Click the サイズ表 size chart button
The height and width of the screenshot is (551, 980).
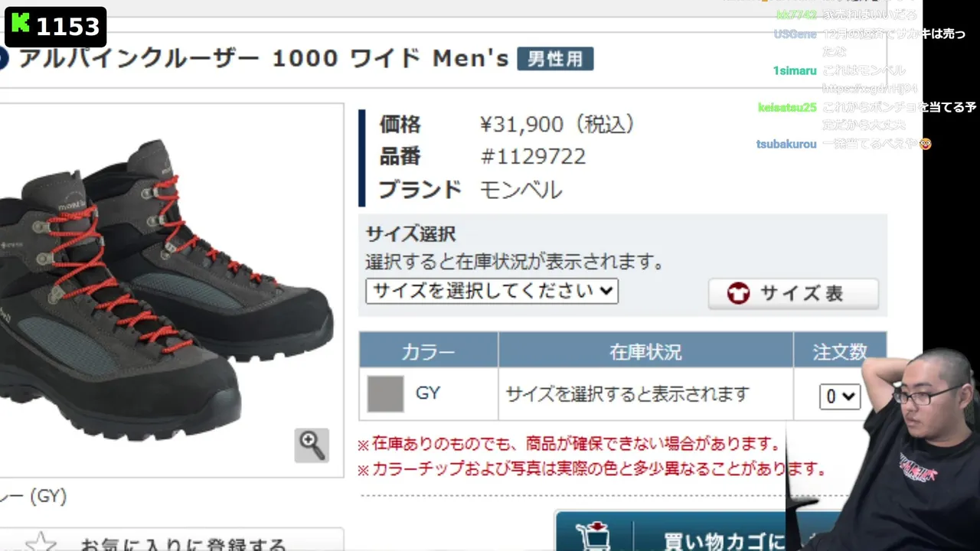[x=793, y=294]
